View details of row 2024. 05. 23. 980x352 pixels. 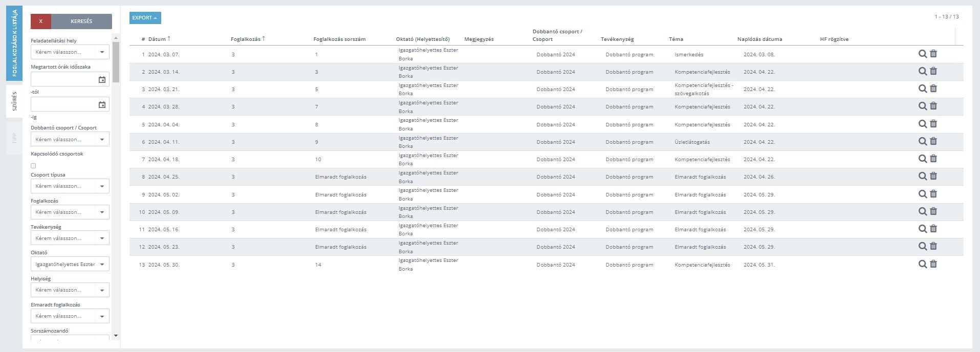923,246
